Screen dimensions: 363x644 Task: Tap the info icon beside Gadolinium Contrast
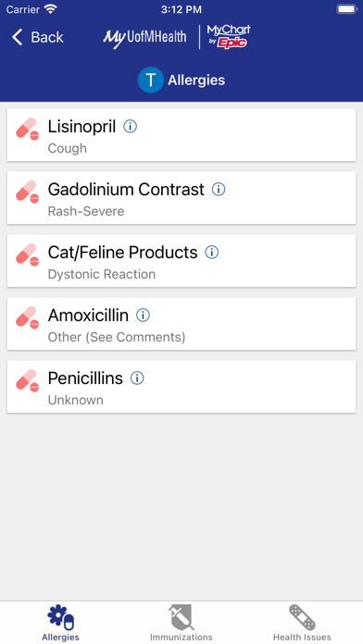point(219,190)
